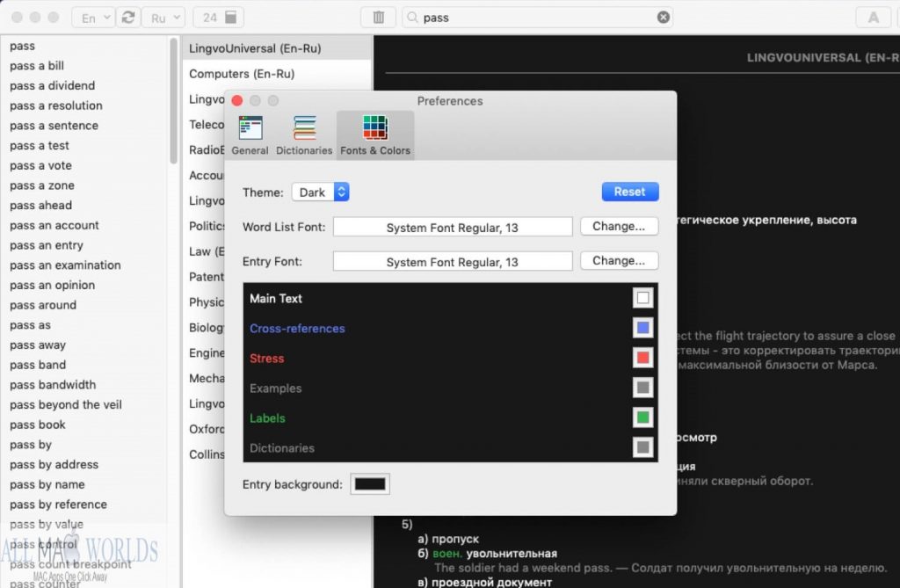Select 'pass a zone' entry
Screen dimensions: 900x588
(x=42, y=185)
